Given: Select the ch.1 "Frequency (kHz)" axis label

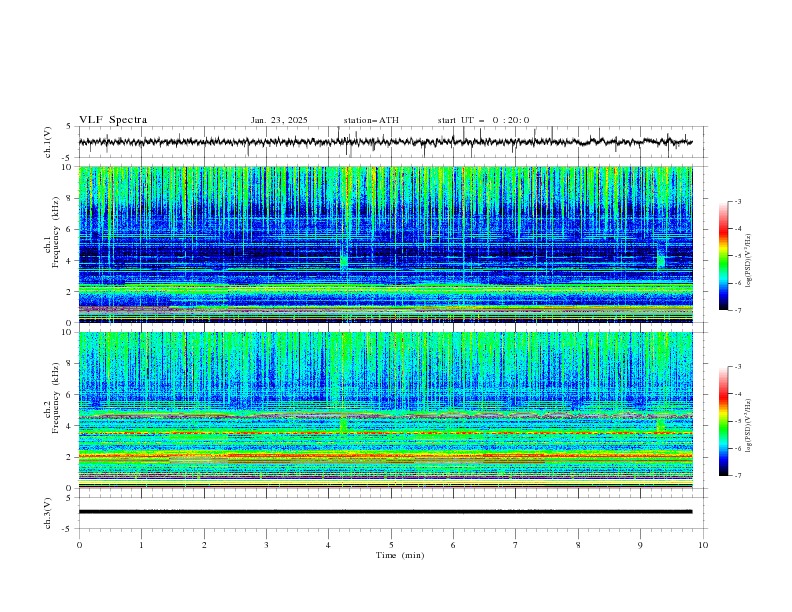Looking at the screenshot, I should (x=56, y=233).
